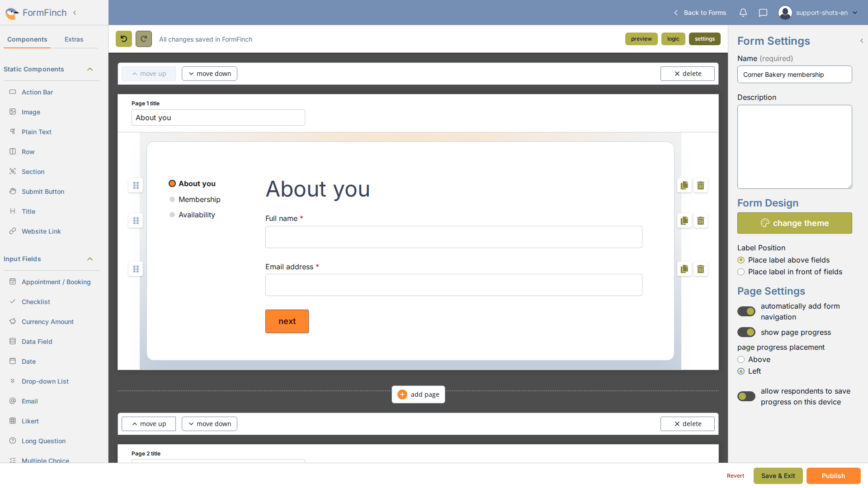This screenshot has height=488, width=868.
Task: Click Save & Exit
Action: tap(778, 476)
